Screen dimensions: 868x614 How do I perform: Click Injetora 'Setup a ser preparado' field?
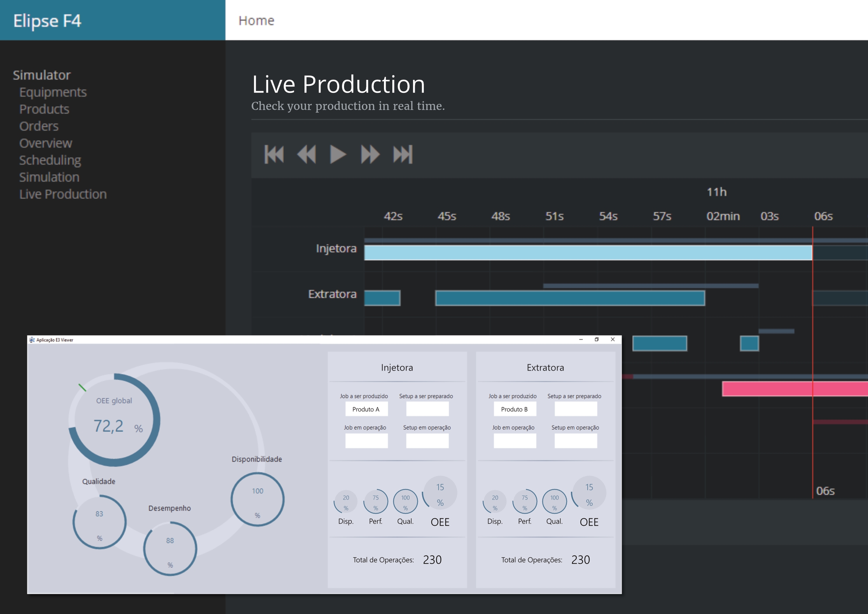pyautogui.click(x=427, y=409)
